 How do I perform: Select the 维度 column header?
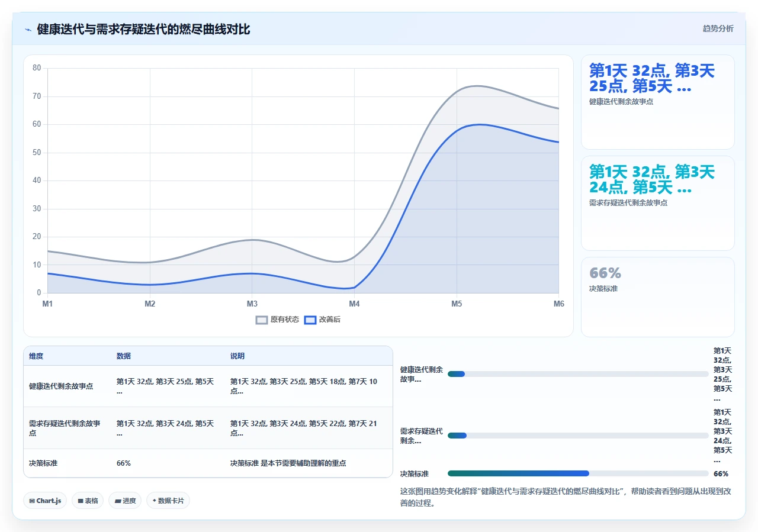click(x=36, y=356)
